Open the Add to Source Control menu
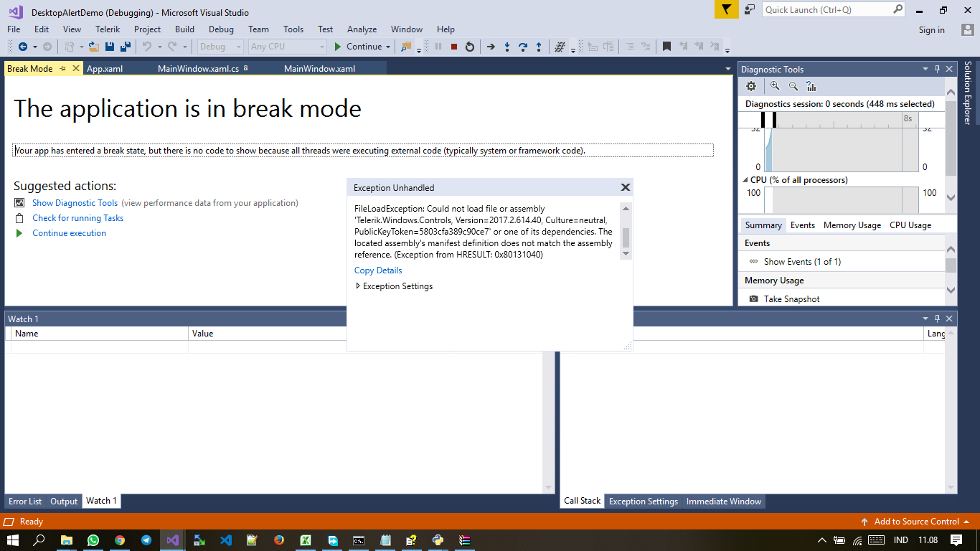The image size is (980, 551). coord(915,522)
